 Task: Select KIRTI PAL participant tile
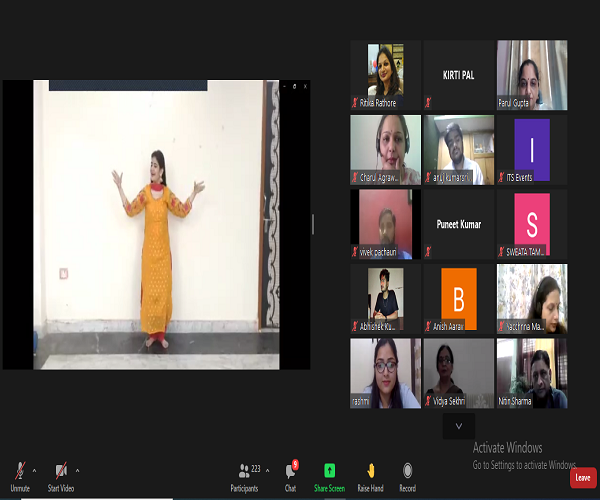click(459, 75)
